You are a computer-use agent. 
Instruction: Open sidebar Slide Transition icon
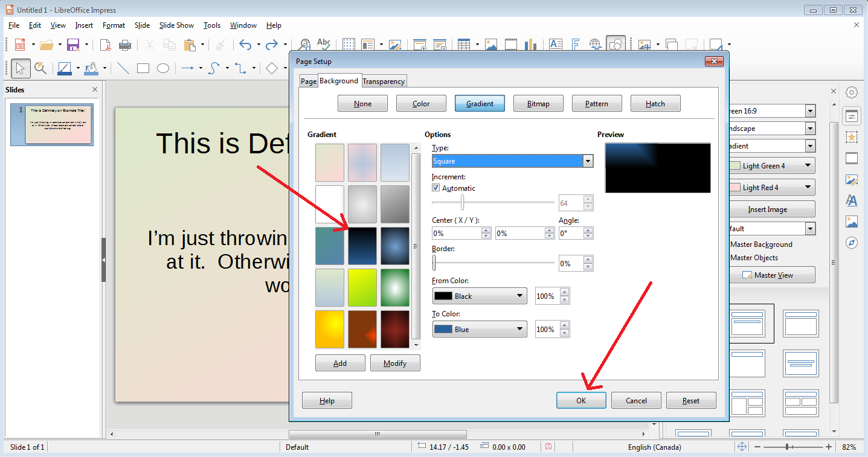click(852, 158)
